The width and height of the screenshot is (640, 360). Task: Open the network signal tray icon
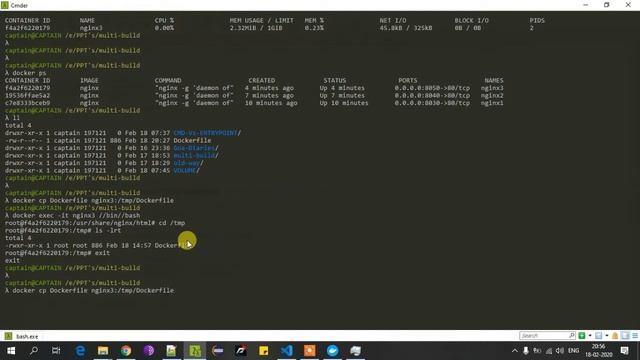549,351
